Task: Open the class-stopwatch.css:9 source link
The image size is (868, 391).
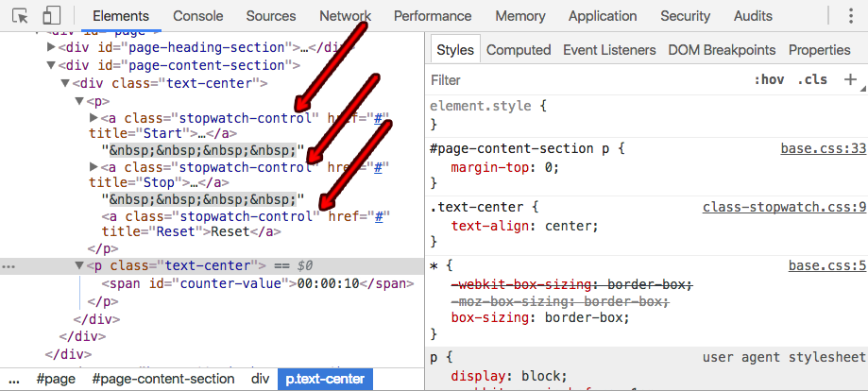Action: (784, 208)
